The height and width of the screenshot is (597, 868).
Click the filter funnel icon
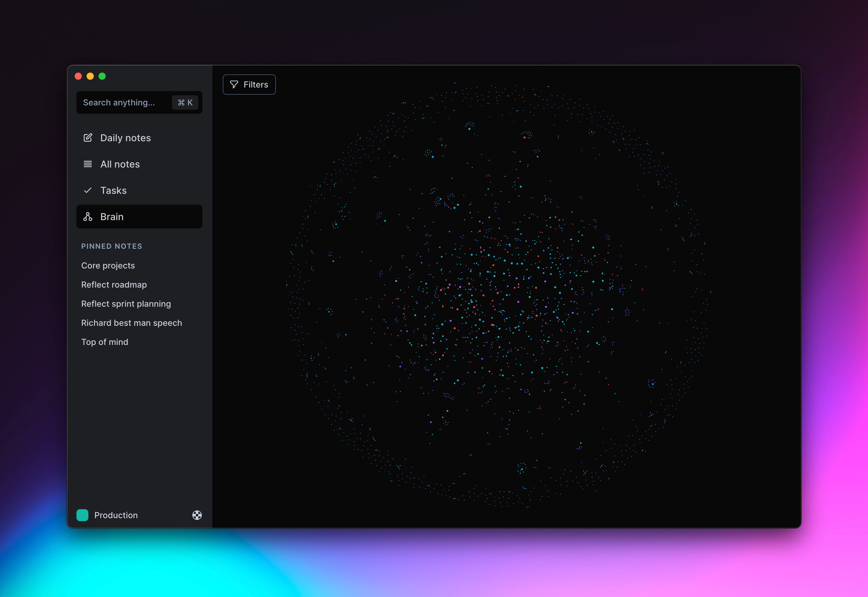click(x=234, y=85)
